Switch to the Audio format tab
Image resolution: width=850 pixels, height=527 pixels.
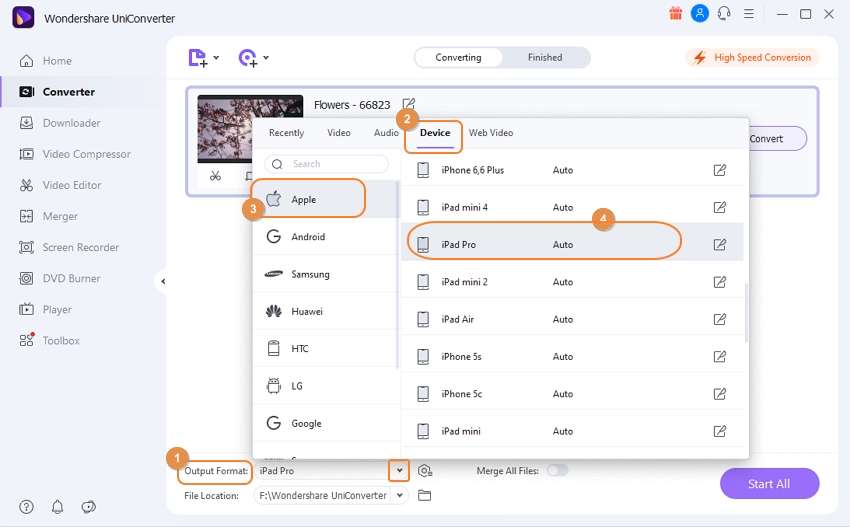(386, 133)
